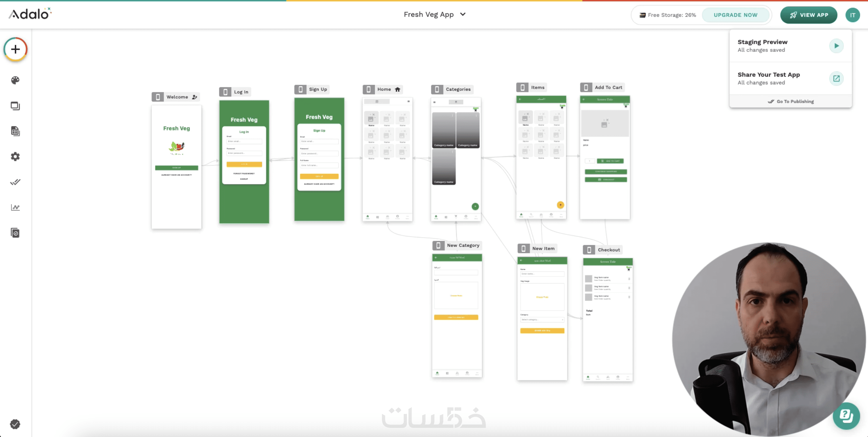
Task: Click the UPGRADE NOW button
Action: point(735,15)
